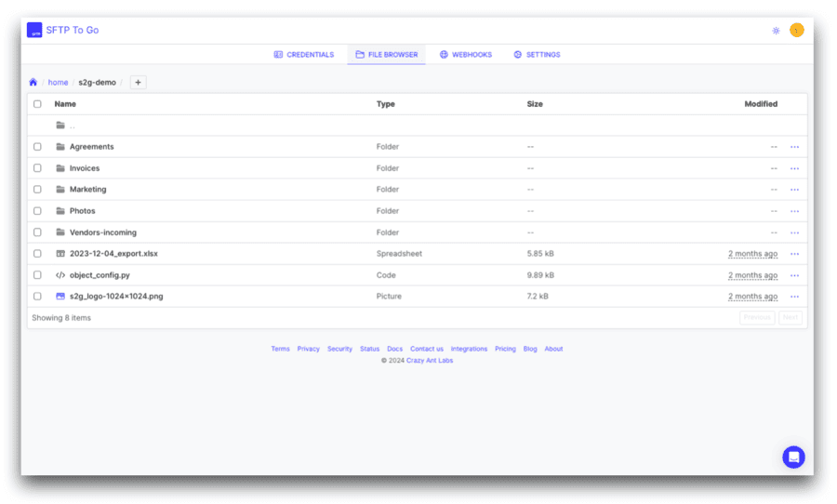
Task: Switch to the Credentials tab
Action: 304,55
